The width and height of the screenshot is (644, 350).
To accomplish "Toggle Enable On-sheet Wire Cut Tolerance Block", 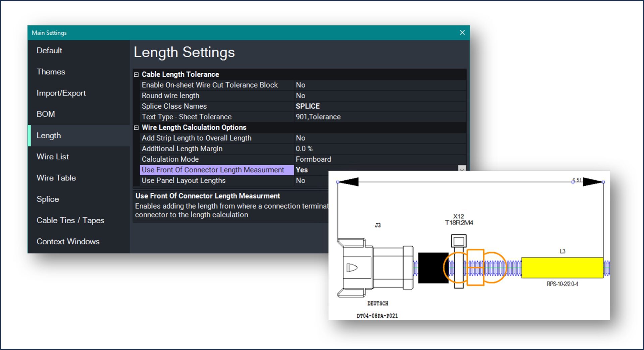I will tap(335, 85).
